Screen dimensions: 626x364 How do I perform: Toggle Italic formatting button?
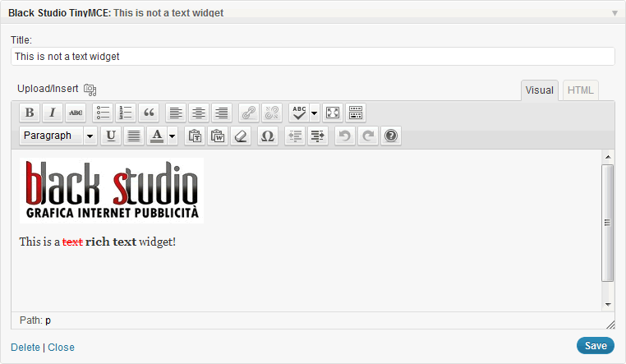pyautogui.click(x=53, y=113)
